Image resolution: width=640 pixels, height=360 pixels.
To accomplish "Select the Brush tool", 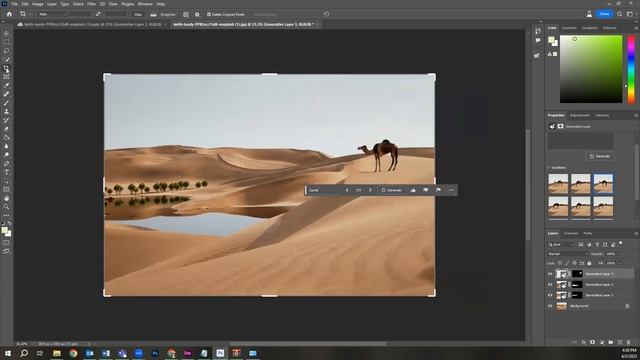I will pos(6,103).
